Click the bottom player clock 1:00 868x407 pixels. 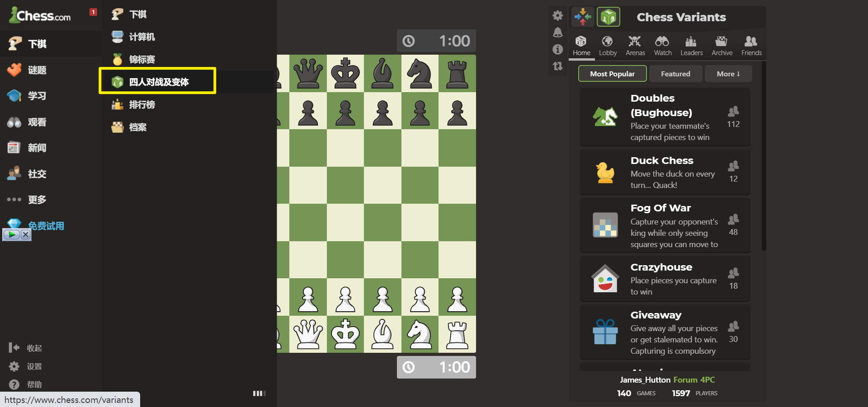click(436, 367)
